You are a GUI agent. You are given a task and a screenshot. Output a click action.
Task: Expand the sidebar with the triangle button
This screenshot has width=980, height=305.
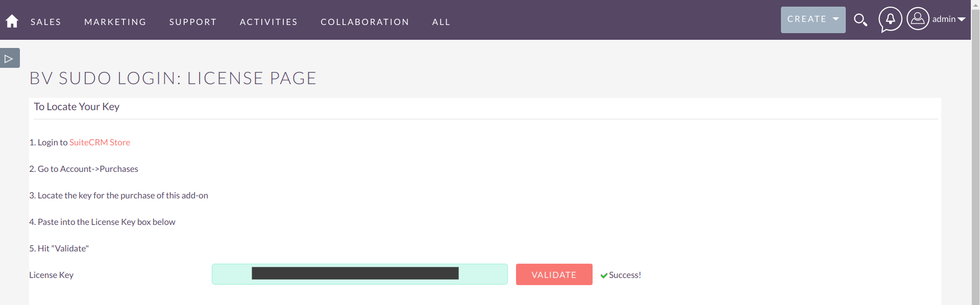(x=9, y=58)
